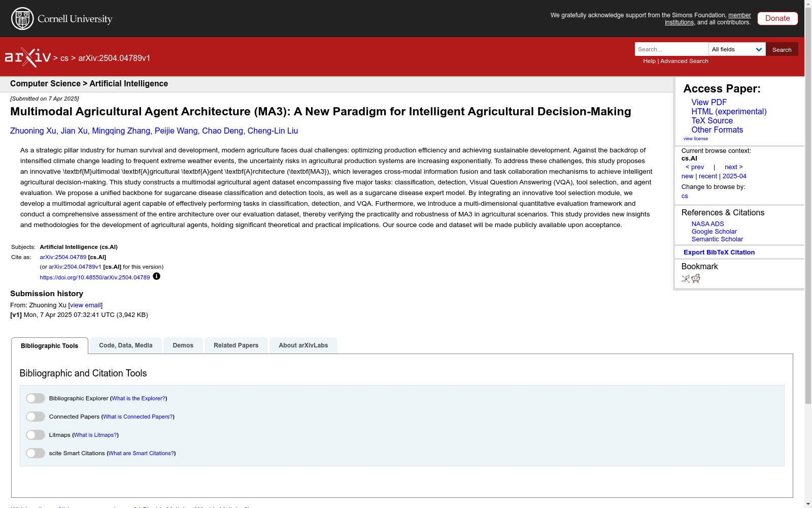Switch to Code, Data, Media tab

(126, 345)
